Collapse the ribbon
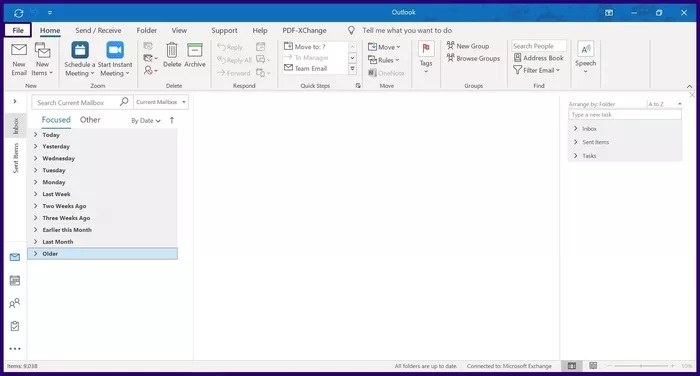The image size is (700, 376). (689, 86)
